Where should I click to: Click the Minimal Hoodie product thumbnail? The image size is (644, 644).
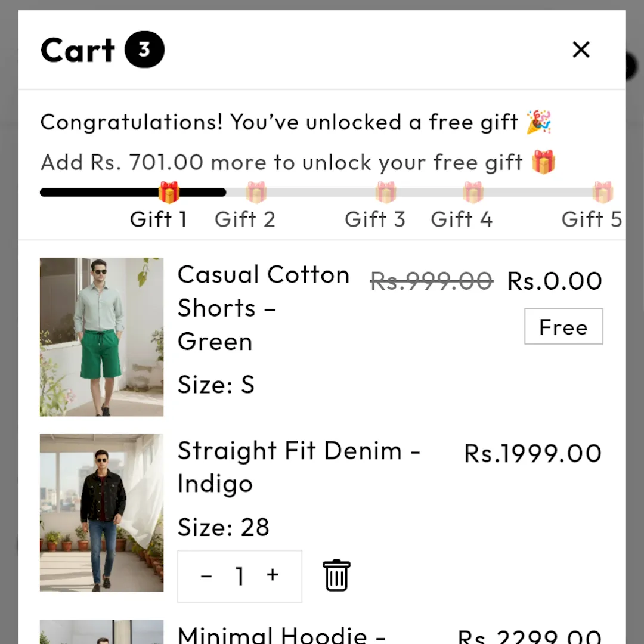(x=101, y=633)
